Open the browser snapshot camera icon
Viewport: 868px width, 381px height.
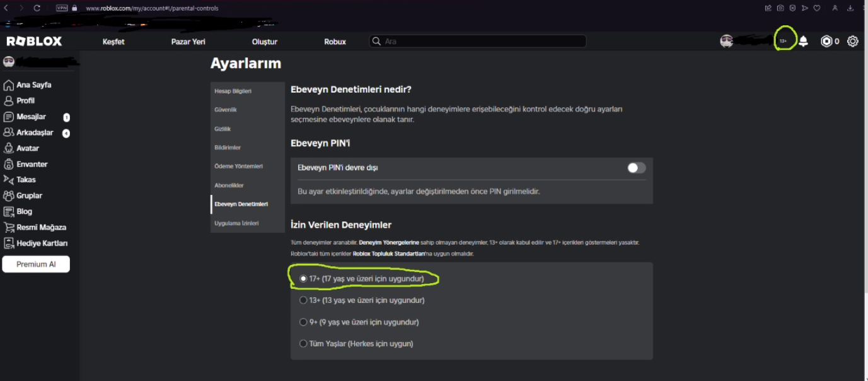(x=780, y=8)
